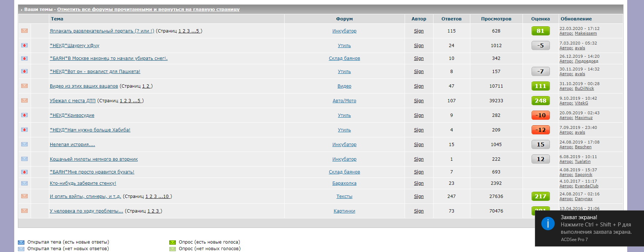Click the Захват экрана notification popup
The width and height of the screenshot is (644, 252).
coord(589,228)
